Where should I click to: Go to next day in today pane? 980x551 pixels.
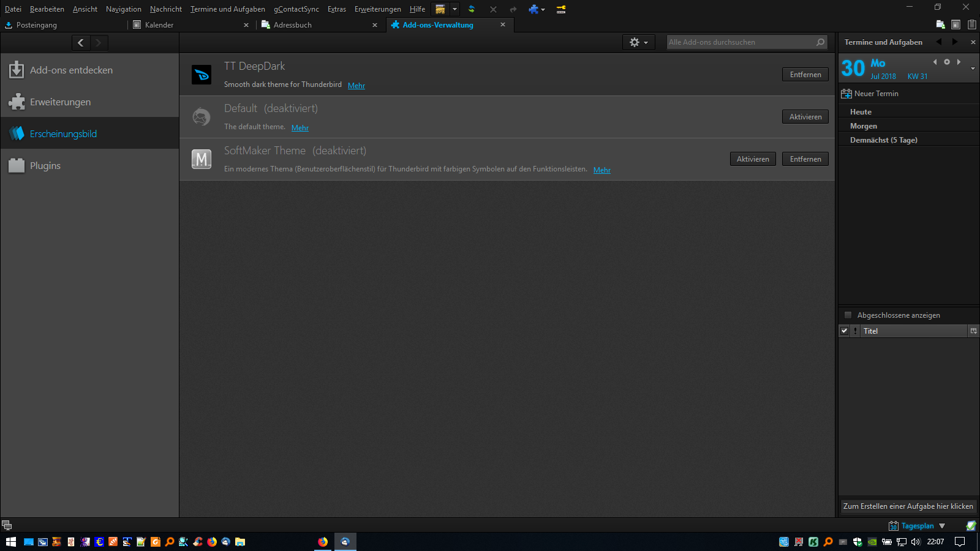click(x=959, y=62)
